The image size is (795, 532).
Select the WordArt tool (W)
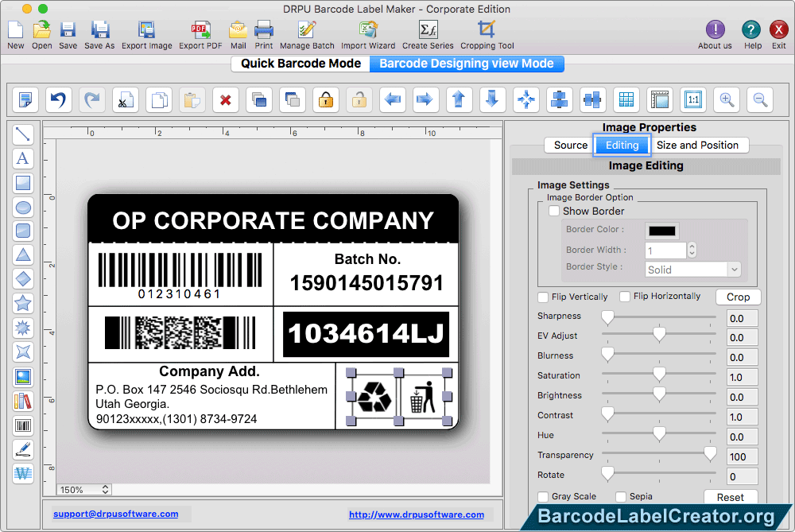[x=23, y=474]
